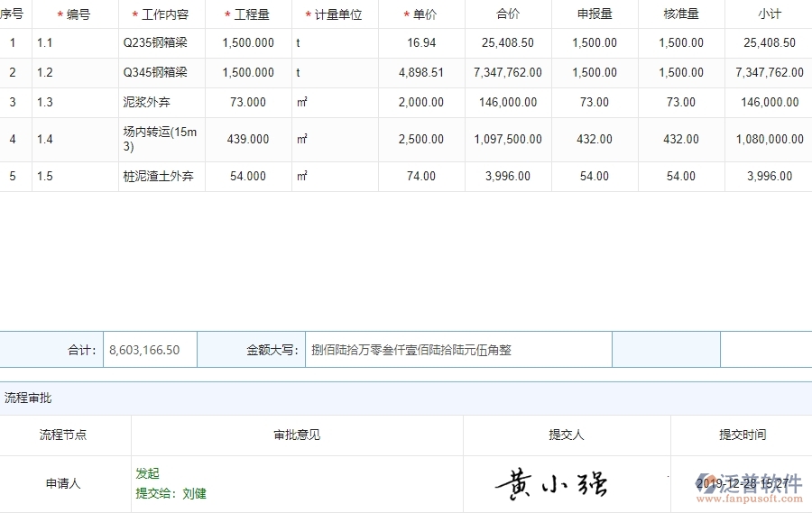This screenshot has width=812, height=513.
Task: Click the Q345钢箱梁 cell in row 2
Action: [x=155, y=72]
